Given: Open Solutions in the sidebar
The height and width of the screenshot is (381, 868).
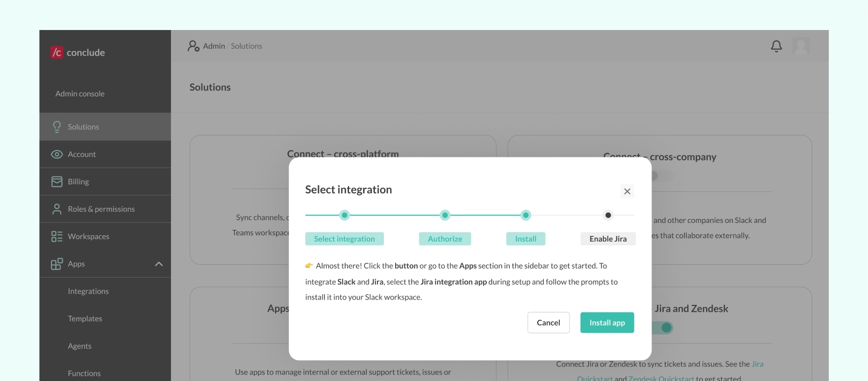Looking at the screenshot, I should click(x=105, y=127).
